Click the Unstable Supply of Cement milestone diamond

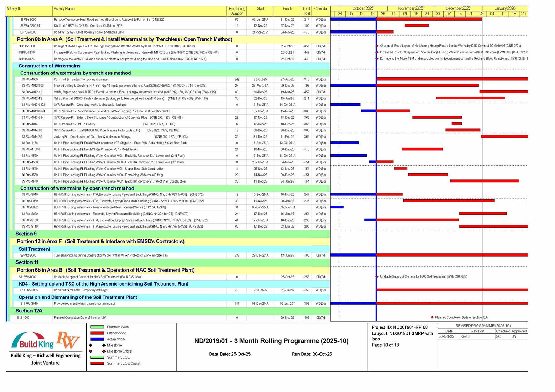pyautogui.click(x=377, y=276)
